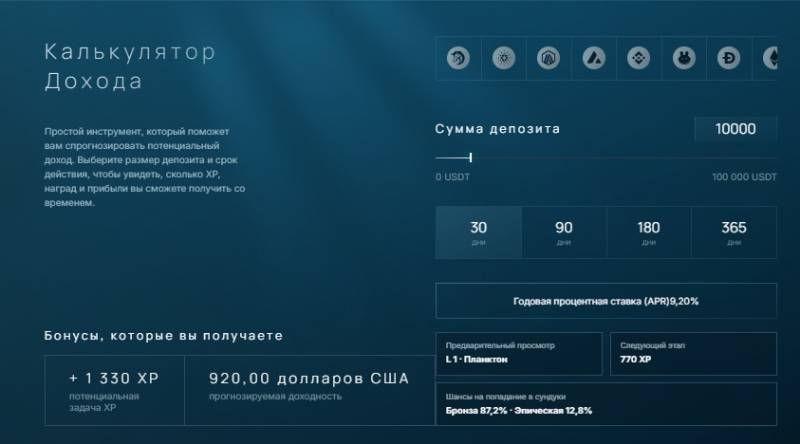The width and height of the screenshot is (800, 444).
Task: Click the calculator description paragraph
Action: tap(144, 167)
